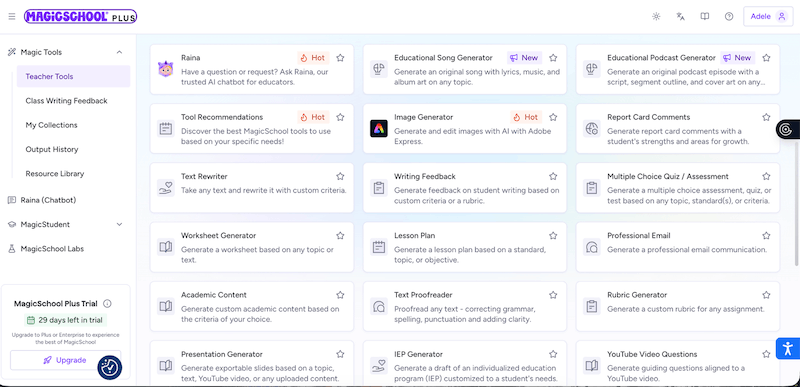
Task: Click the YouTube Video Questions icon
Action: 591,366
